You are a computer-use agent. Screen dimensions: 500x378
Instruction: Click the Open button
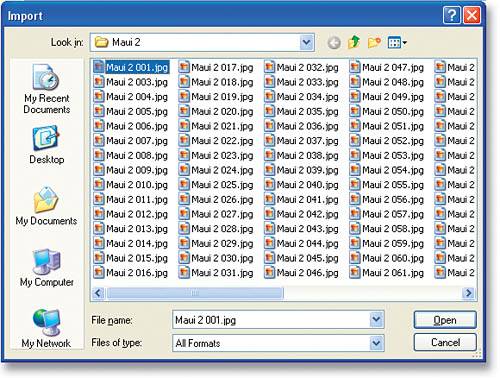click(x=445, y=320)
